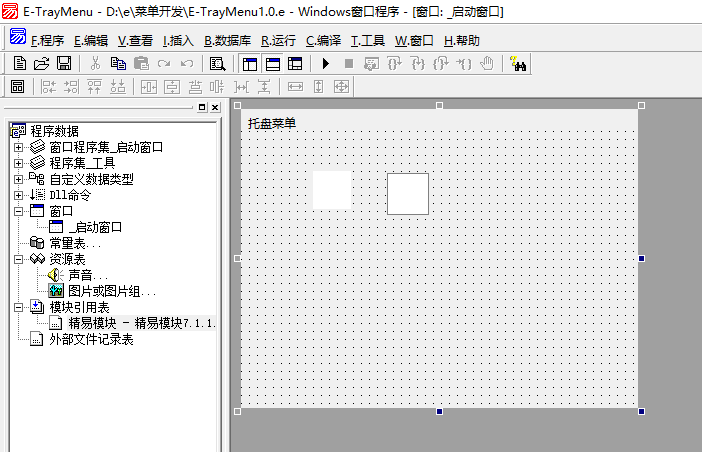Select the 外部文件记录表 item

coord(91,340)
